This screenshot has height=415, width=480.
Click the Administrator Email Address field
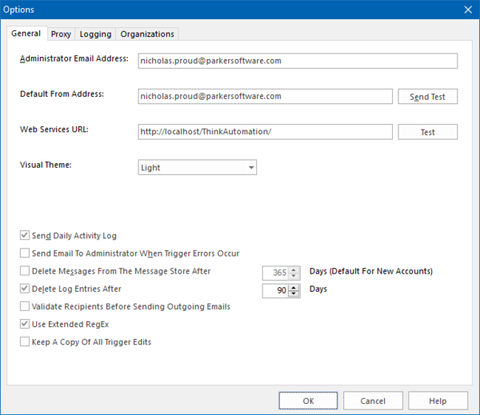[x=298, y=61]
